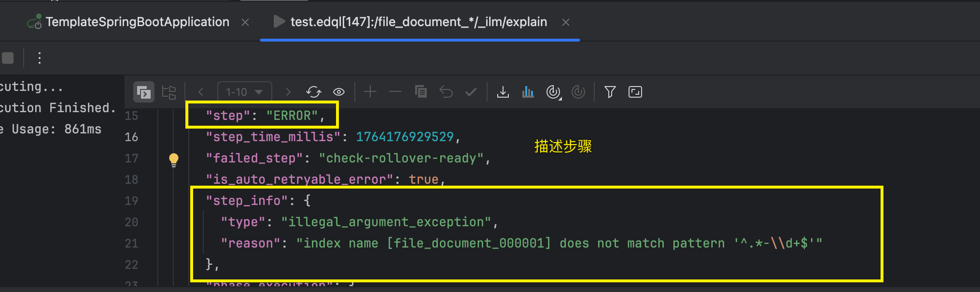This screenshot has width=980, height=292.
Task: Go to next page arrow
Action: tap(288, 92)
